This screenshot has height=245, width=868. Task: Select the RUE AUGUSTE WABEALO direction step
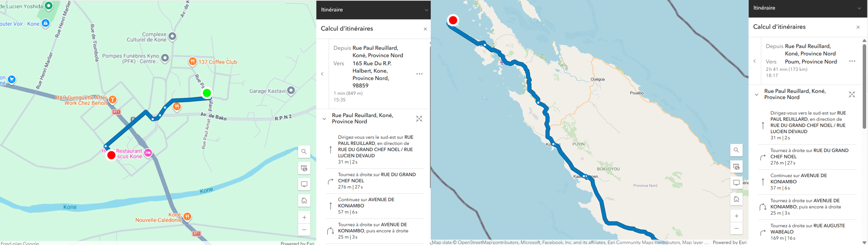click(807, 232)
